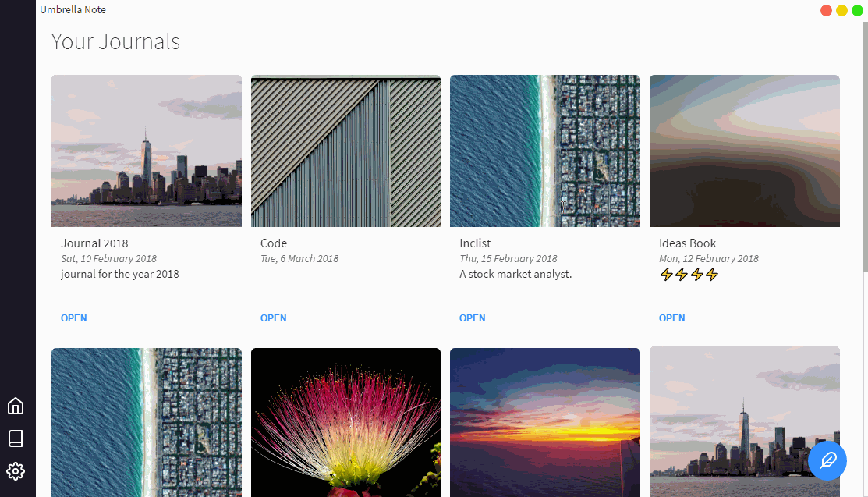Viewport: 868px width, 497px height.
Task: Open the journals book icon in sidebar
Action: tap(16, 438)
